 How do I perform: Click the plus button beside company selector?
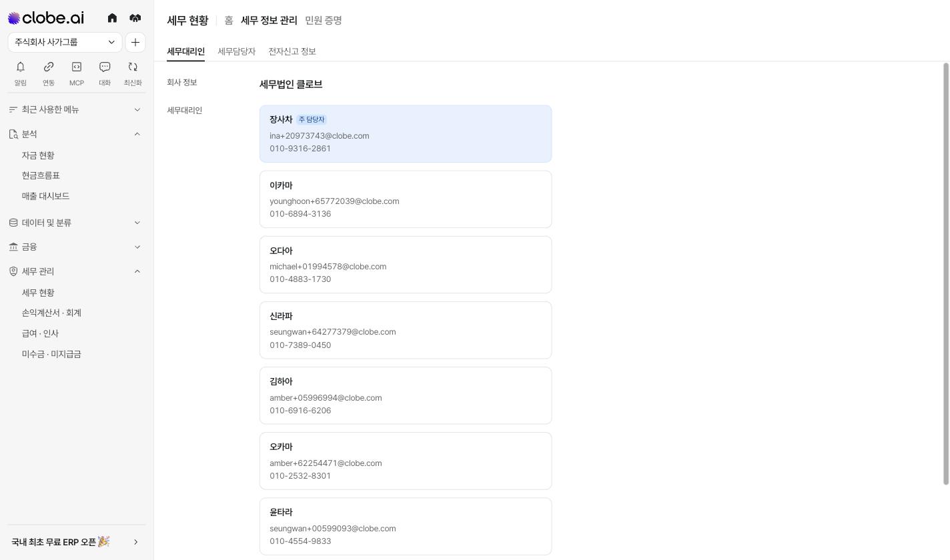(135, 42)
